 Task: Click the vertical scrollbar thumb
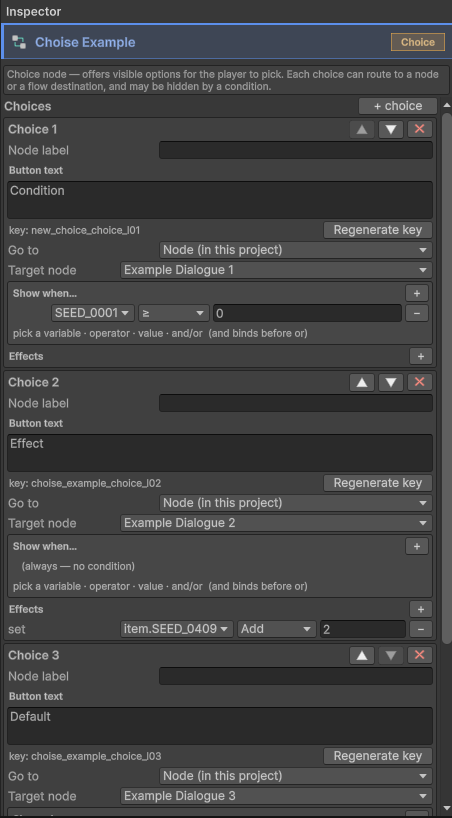(x=447, y=378)
